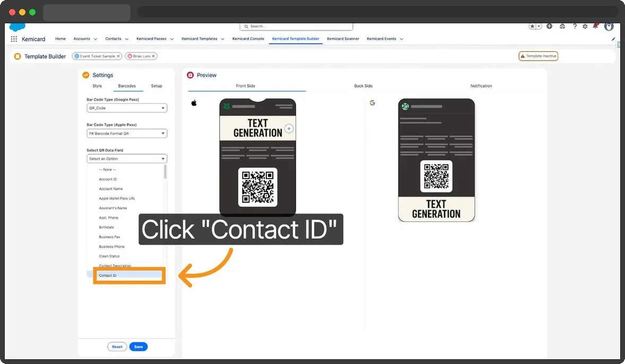The height and width of the screenshot is (364, 625).
Task: Click QR field list scrollbar
Action: [165, 172]
